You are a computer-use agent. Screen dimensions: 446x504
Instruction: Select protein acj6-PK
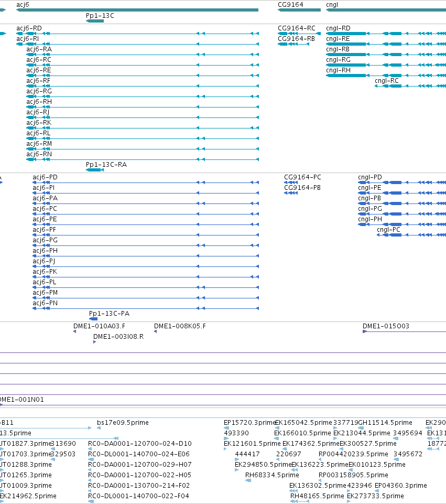[x=45, y=272]
